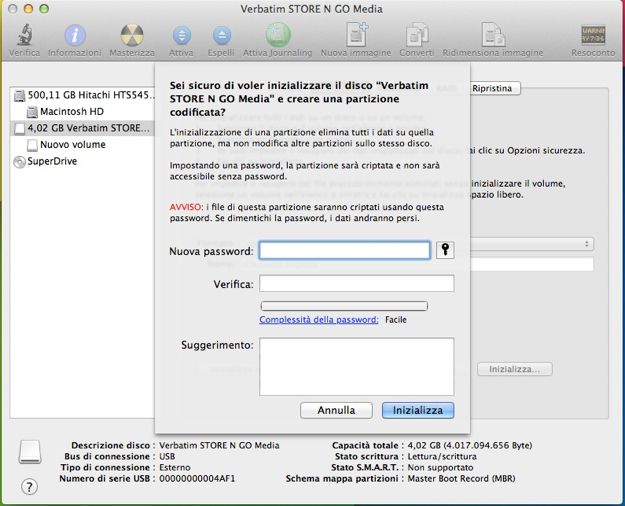This screenshot has width=625, height=506.
Task: Click the Nuova immagine toolbar icon
Action: 356,35
